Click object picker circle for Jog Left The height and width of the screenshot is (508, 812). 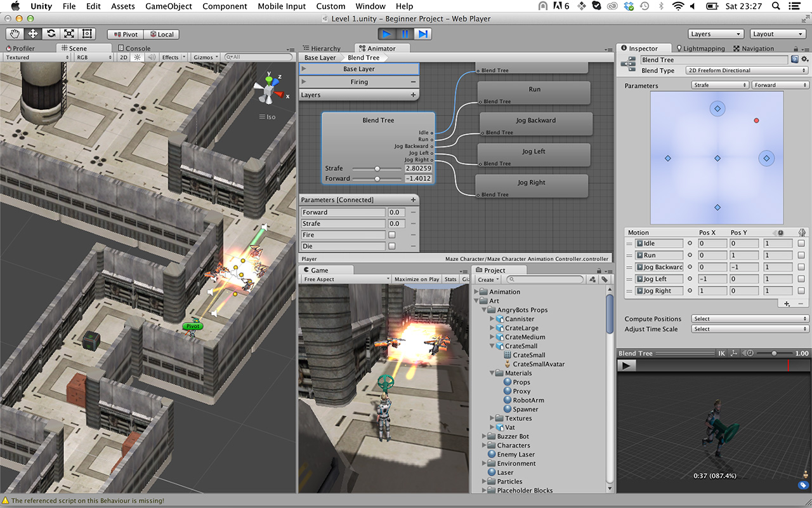690,279
